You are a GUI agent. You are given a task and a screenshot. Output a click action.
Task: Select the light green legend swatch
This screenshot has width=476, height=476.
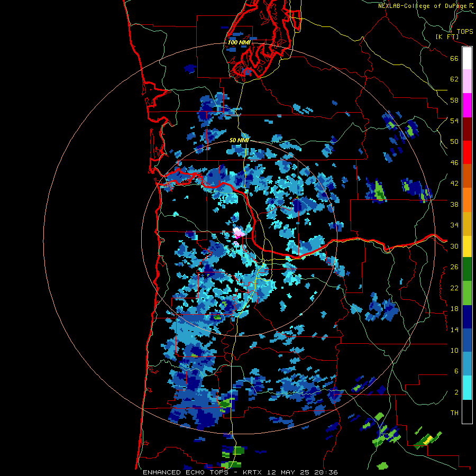[x=467, y=293]
